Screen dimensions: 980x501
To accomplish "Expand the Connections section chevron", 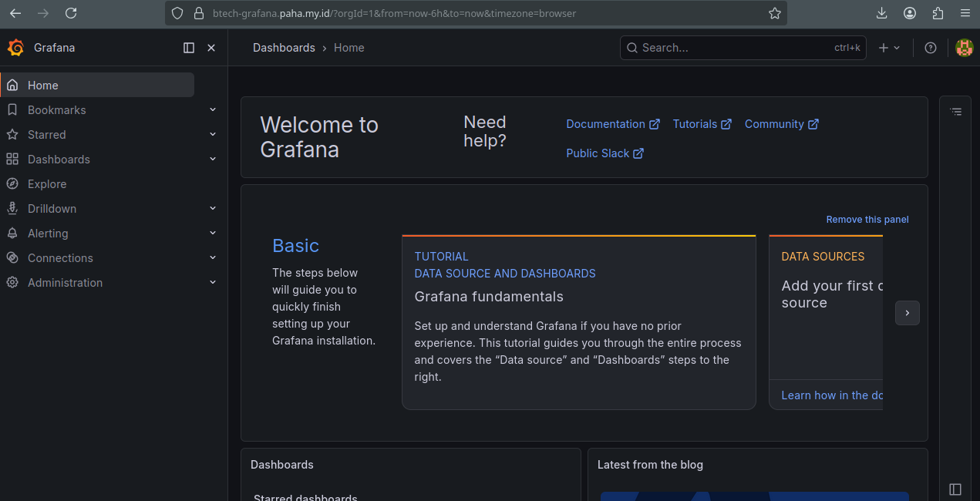I will point(213,257).
